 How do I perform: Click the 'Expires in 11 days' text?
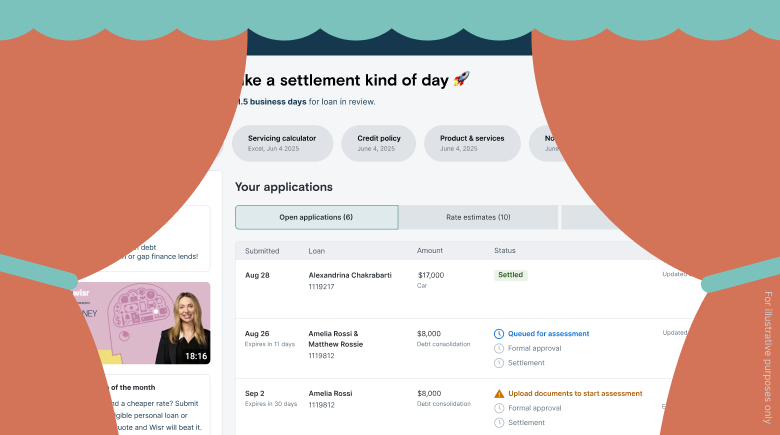(x=270, y=344)
